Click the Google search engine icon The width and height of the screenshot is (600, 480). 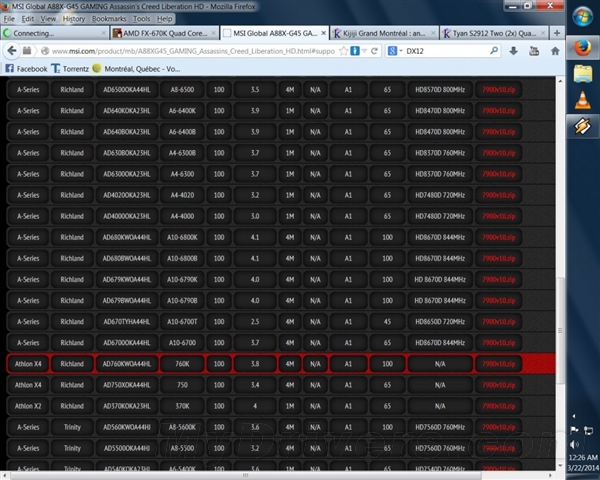pyautogui.click(x=392, y=51)
